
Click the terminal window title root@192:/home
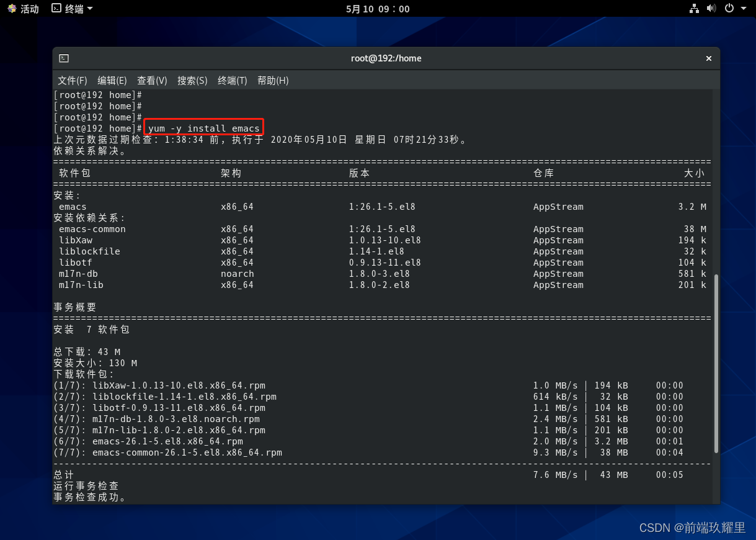point(386,58)
